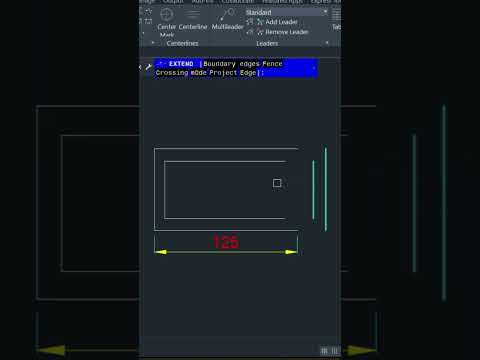480x360 pixels.
Task: Click the 125 dimension text
Action: (x=226, y=242)
